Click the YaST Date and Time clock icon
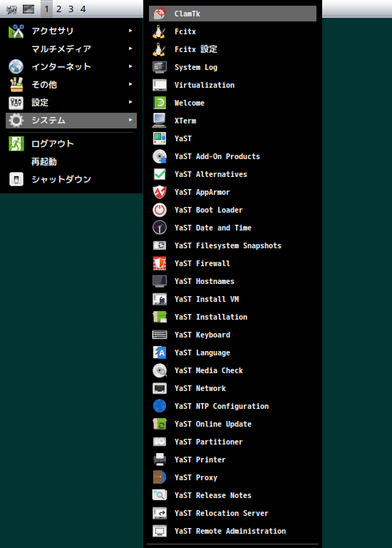 160,228
